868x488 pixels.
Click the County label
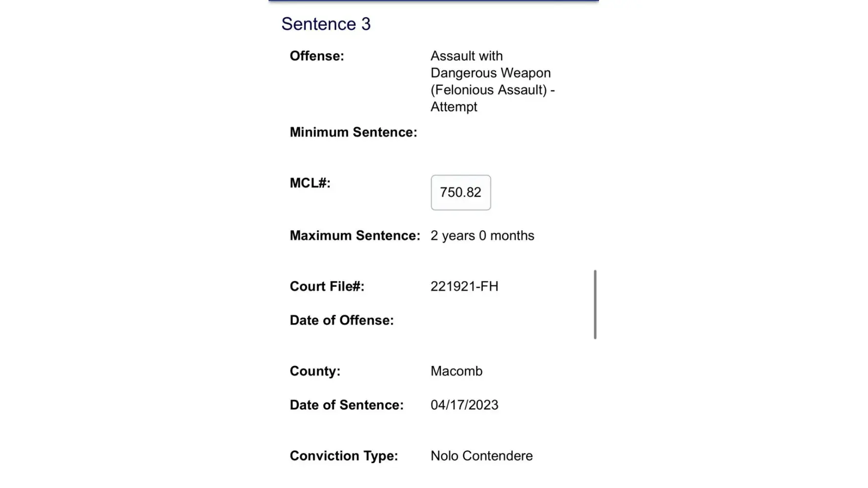[x=315, y=371]
